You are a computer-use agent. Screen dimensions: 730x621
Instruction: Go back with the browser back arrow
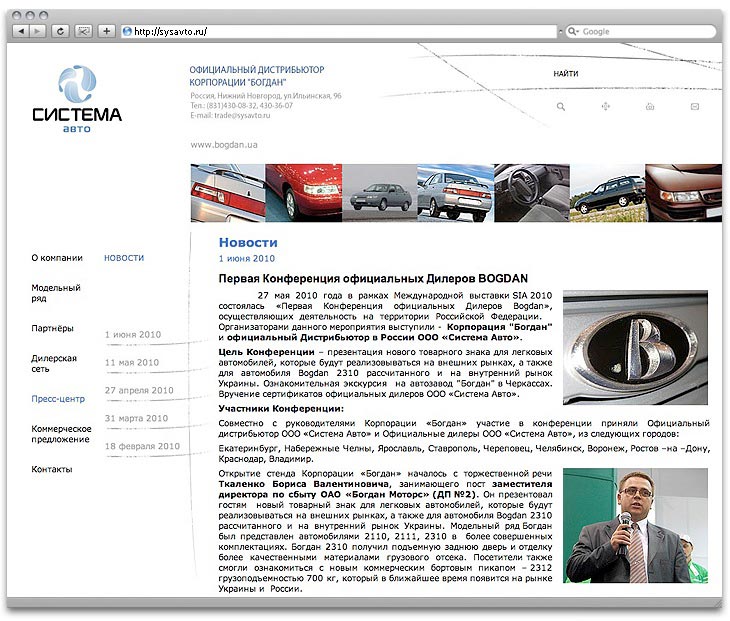pyautogui.click(x=20, y=31)
